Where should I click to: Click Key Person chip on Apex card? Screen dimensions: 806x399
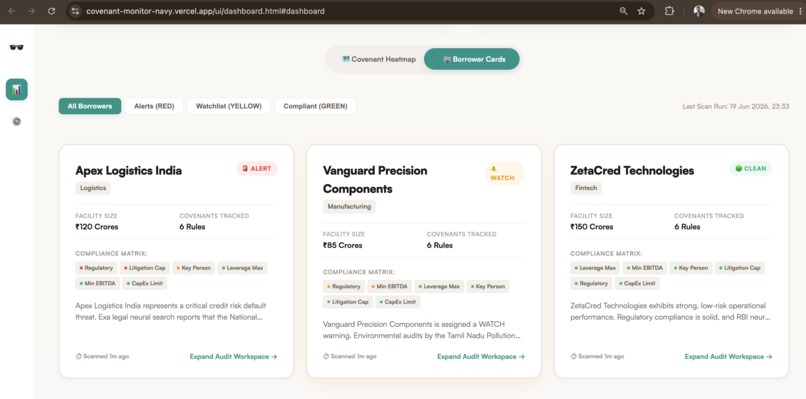(193, 268)
